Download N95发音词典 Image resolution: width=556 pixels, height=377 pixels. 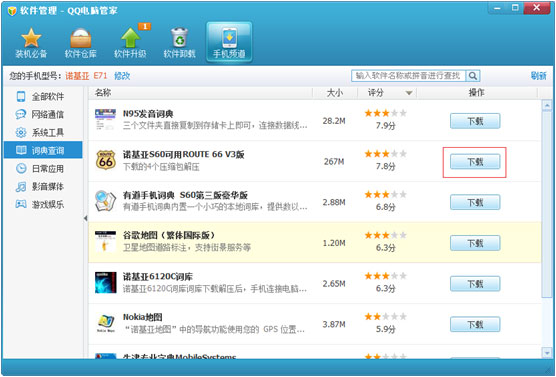475,121
